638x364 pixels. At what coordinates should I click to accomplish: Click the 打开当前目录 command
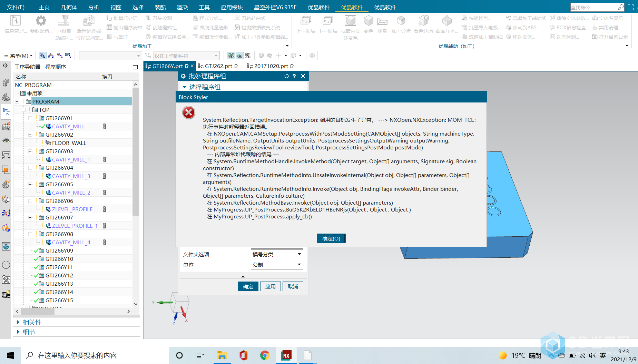(x=610, y=37)
